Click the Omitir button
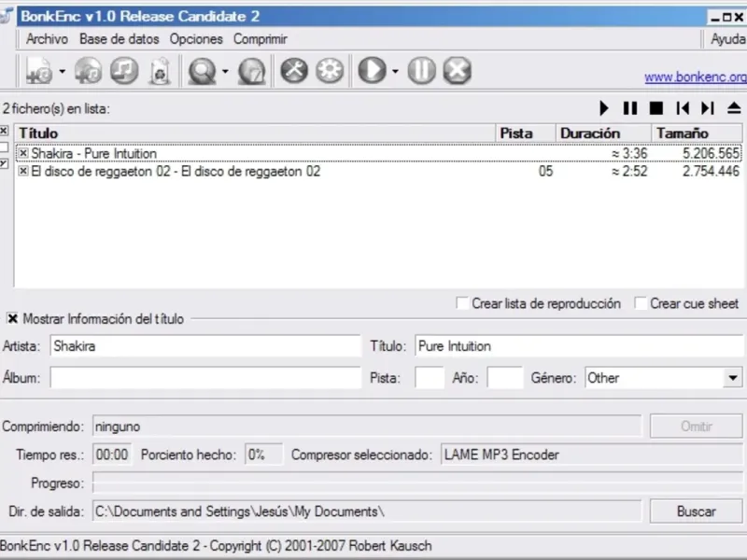The width and height of the screenshot is (747, 560). tap(696, 427)
